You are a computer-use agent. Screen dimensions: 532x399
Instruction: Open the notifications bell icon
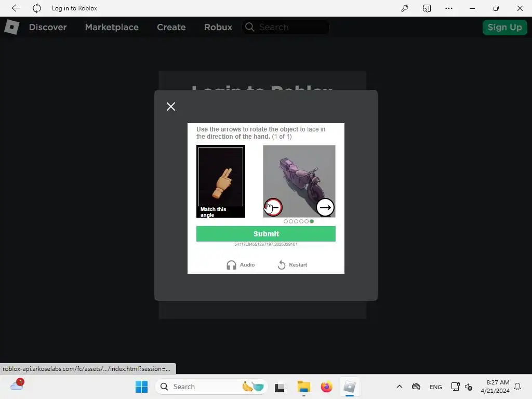pyautogui.click(x=517, y=387)
